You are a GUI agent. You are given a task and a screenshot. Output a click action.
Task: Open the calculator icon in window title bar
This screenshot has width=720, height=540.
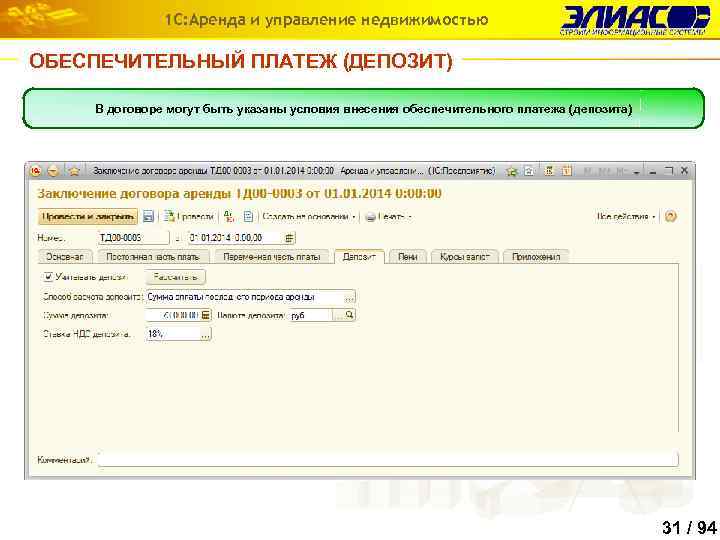click(549, 171)
